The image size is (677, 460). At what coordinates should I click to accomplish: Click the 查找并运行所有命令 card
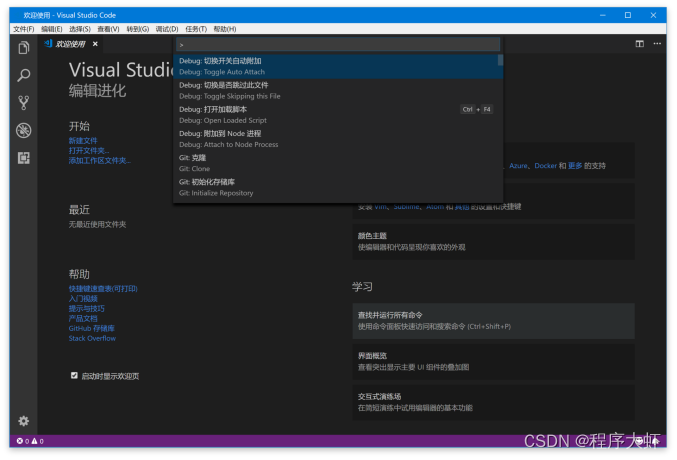pyautogui.click(x=493, y=321)
